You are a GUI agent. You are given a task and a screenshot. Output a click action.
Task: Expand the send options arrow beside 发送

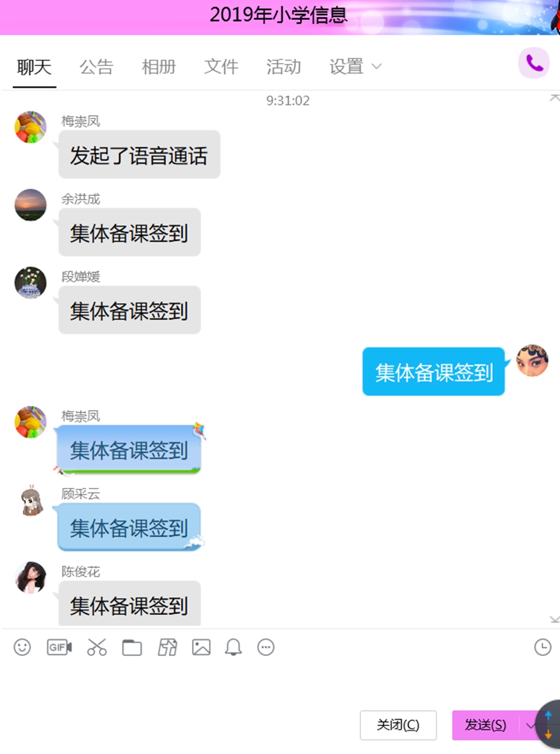(530, 725)
